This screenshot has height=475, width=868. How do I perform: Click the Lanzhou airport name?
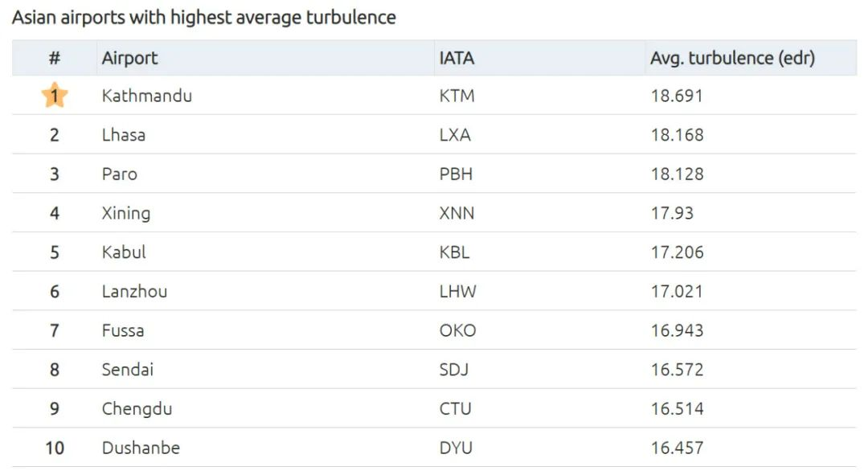pyautogui.click(x=134, y=291)
